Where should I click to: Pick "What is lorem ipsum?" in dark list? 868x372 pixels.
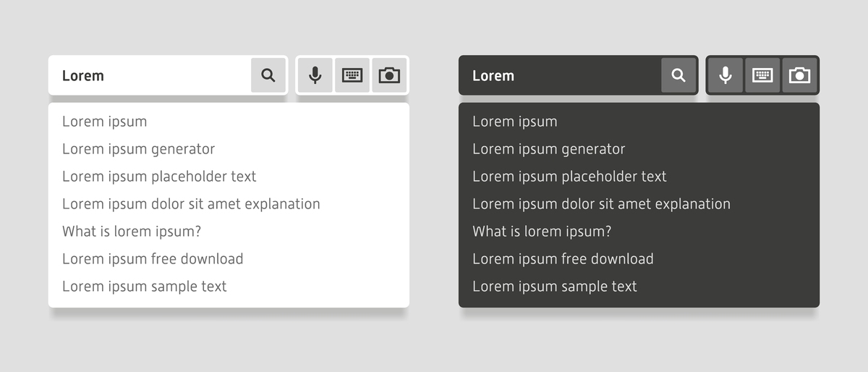click(x=542, y=232)
